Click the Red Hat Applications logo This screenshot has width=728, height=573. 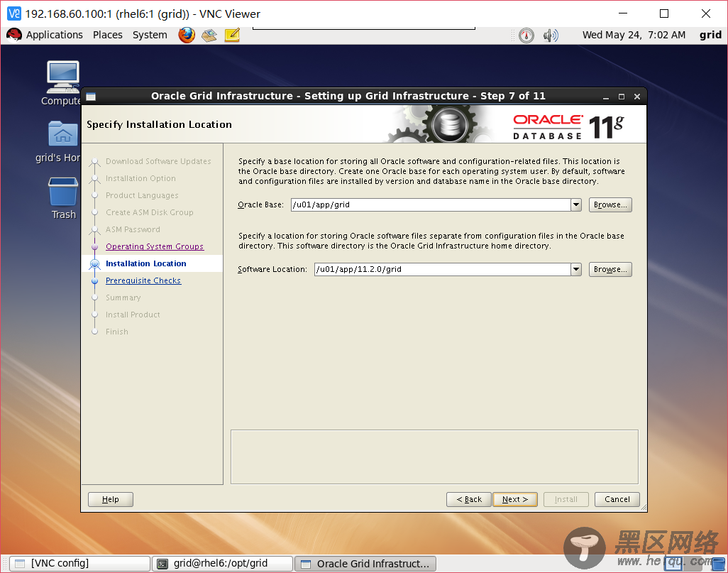[x=14, y=35]
